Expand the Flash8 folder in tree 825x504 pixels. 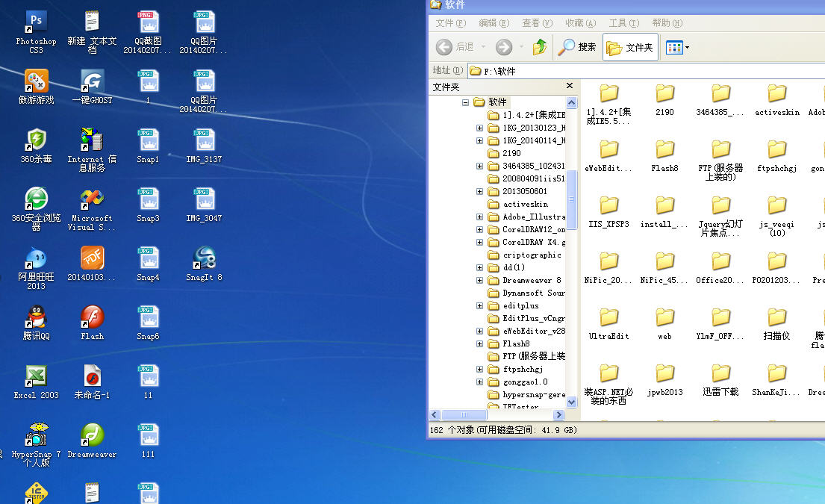click(x=479, y=344)
